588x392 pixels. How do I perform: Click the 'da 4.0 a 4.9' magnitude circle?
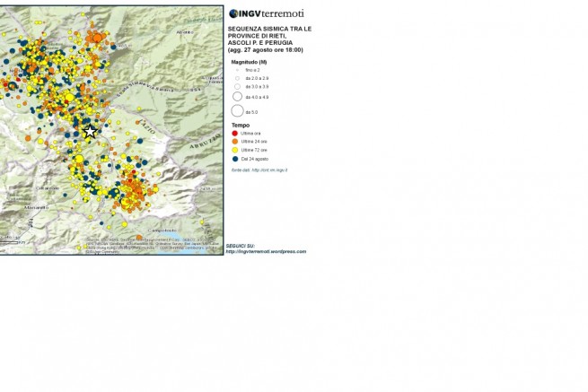point(237,96)
